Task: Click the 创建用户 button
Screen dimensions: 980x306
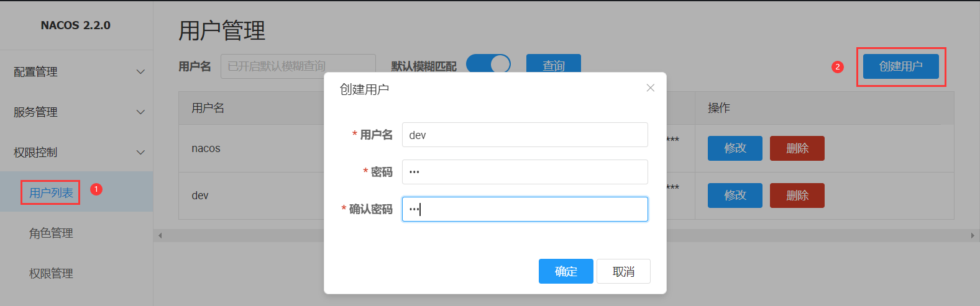Action: pos(900,66)
